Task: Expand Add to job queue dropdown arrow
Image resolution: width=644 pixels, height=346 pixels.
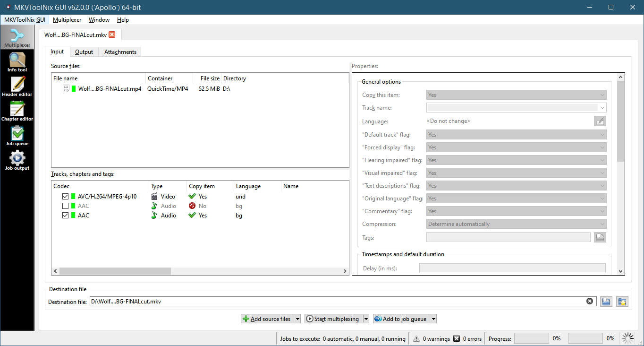Action: click(x=433, y=319)
